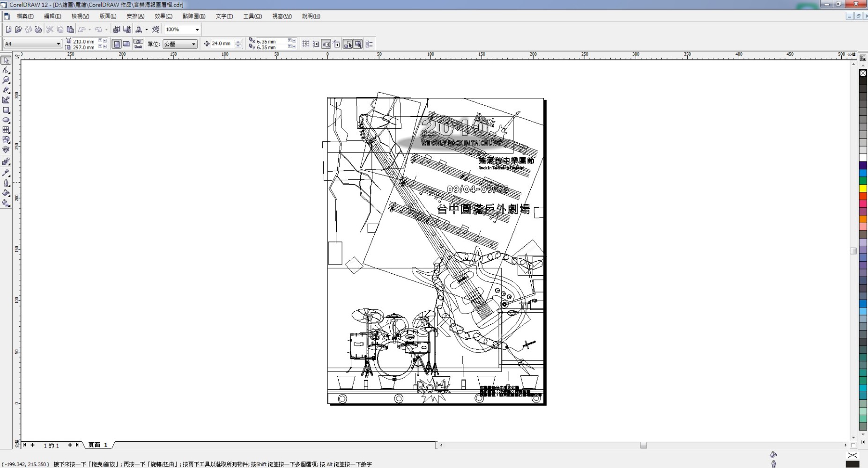Click the Export icon

(127, 29)
